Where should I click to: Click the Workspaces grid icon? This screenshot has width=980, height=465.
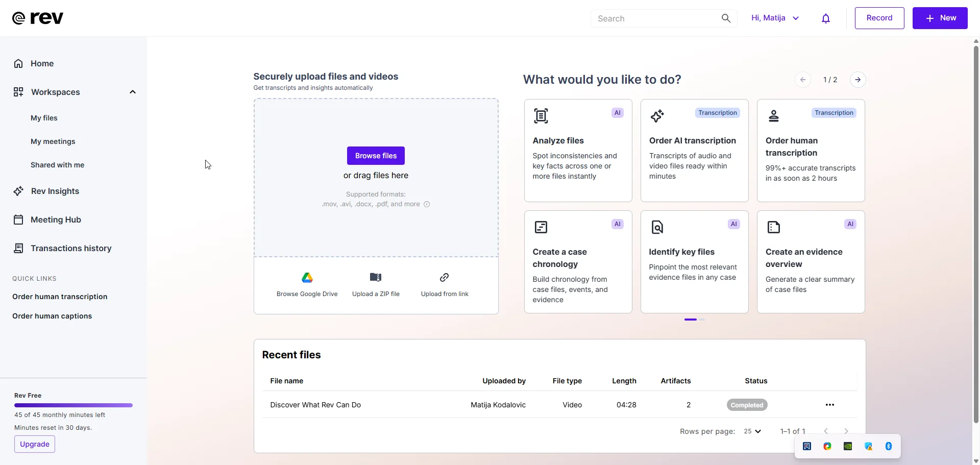point(18,92)
